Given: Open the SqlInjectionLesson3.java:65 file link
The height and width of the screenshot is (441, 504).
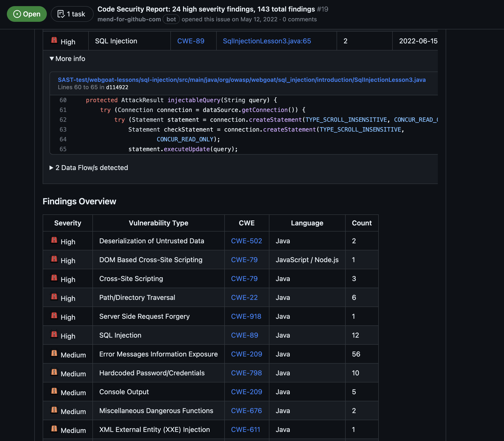Looking at the screenshot, I should tap(267, 41).
